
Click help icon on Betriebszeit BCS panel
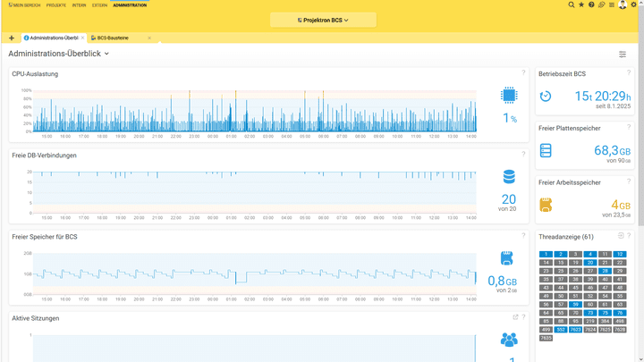pyautogui.click(x=629, y=73)
